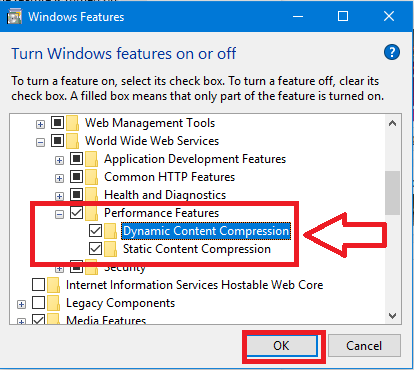Click the Cancel button
This screenshot has height=370, width=414.
click(x=364, y=346)
